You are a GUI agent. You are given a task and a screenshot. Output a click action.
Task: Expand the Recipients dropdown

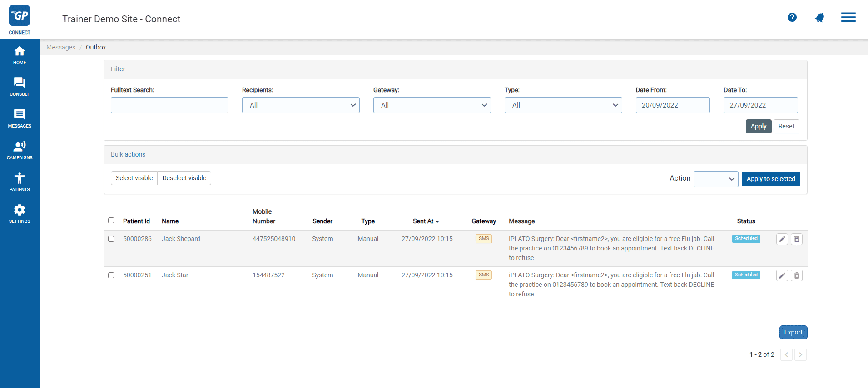(301, 105)
